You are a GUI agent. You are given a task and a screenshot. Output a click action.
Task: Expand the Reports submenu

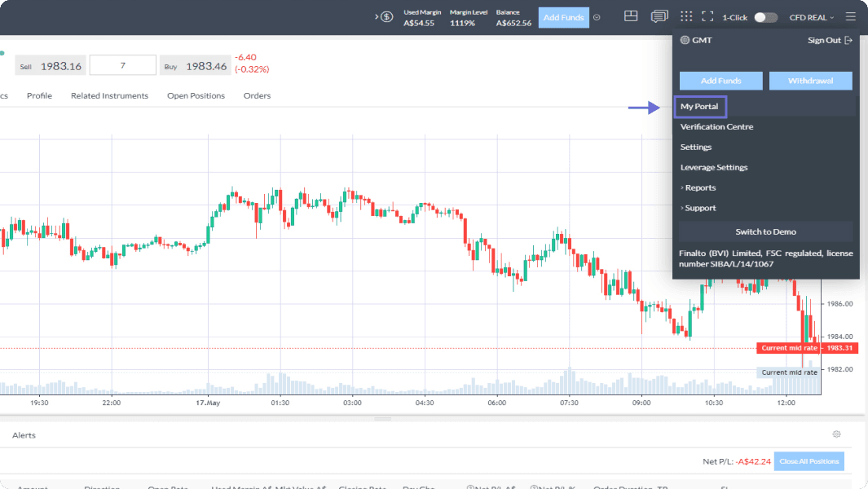(698, 187)
